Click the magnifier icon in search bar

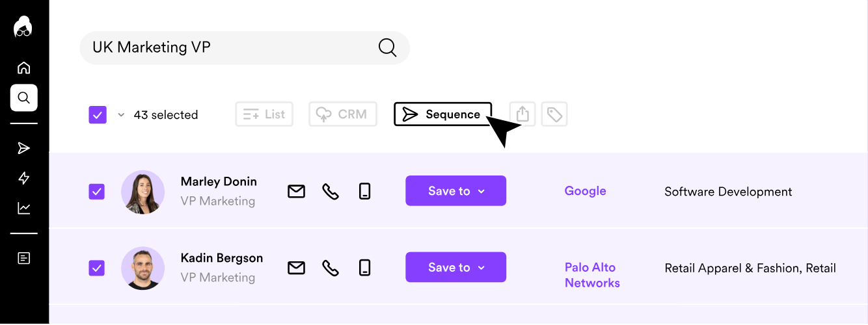click(387, 47)
